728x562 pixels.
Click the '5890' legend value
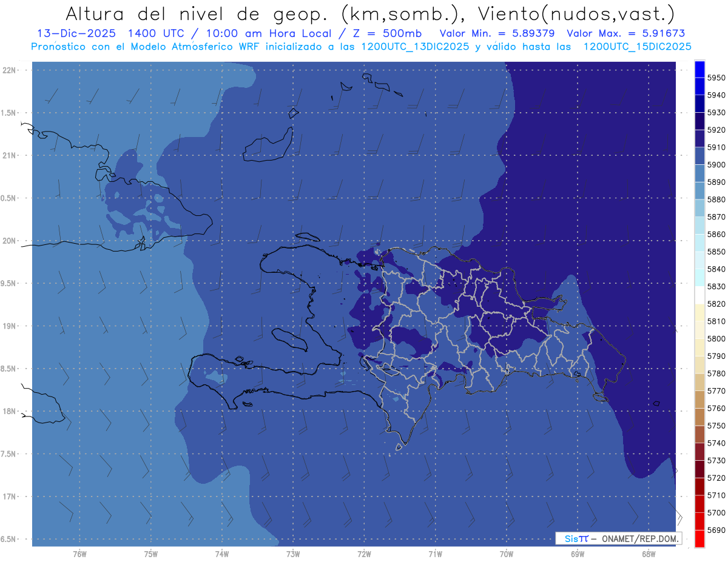[716, 182]
